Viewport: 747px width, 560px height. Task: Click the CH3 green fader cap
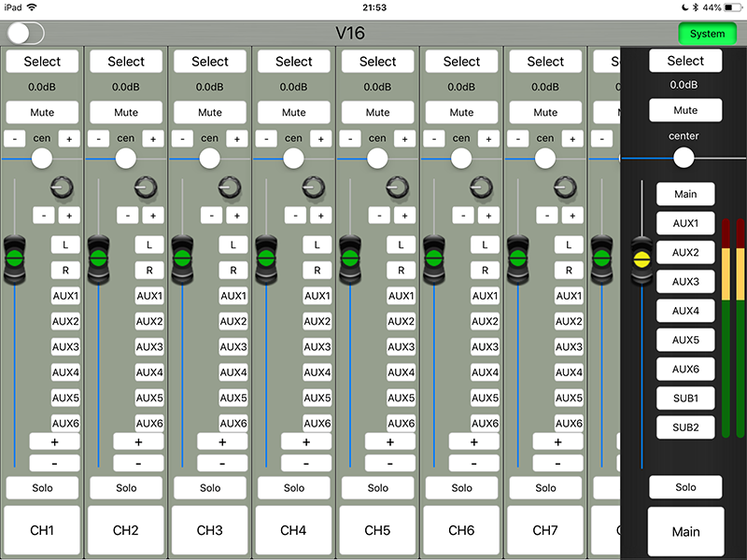click(x=182, y=259)
